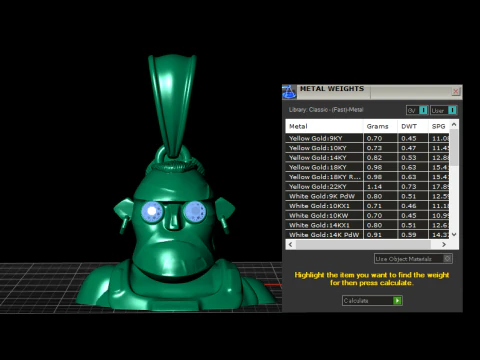Click Grams value 1.14 for Yellow Gold:22KY
The image size is (480, 360).
click(x=374, y=187)
